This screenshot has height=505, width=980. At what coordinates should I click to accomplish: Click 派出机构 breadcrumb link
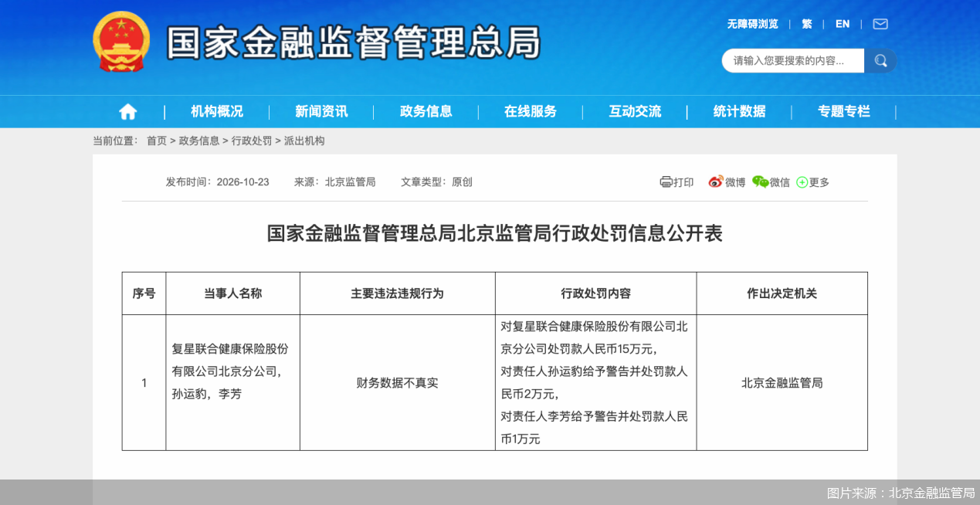(x=304, y=141)
